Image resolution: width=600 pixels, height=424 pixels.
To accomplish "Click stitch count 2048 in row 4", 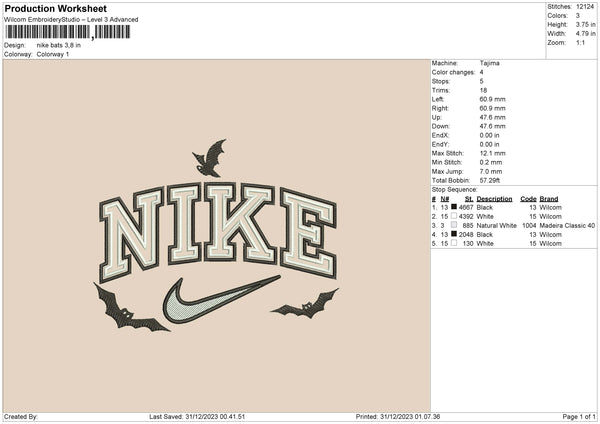I will 466,235.
